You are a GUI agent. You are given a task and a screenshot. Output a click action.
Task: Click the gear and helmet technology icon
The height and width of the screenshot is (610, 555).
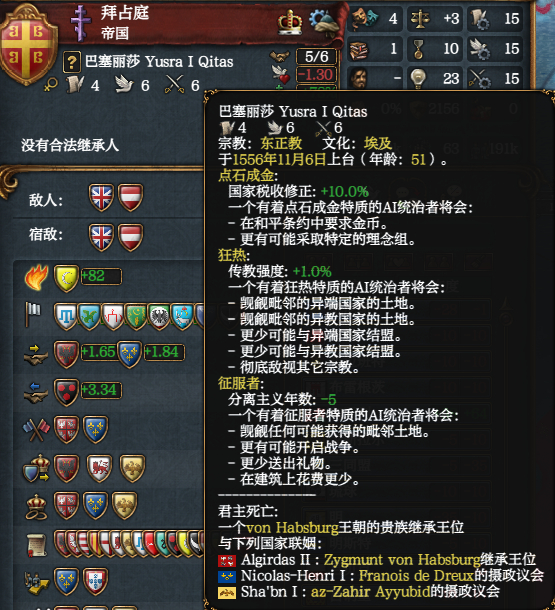[x=323, y=23]
